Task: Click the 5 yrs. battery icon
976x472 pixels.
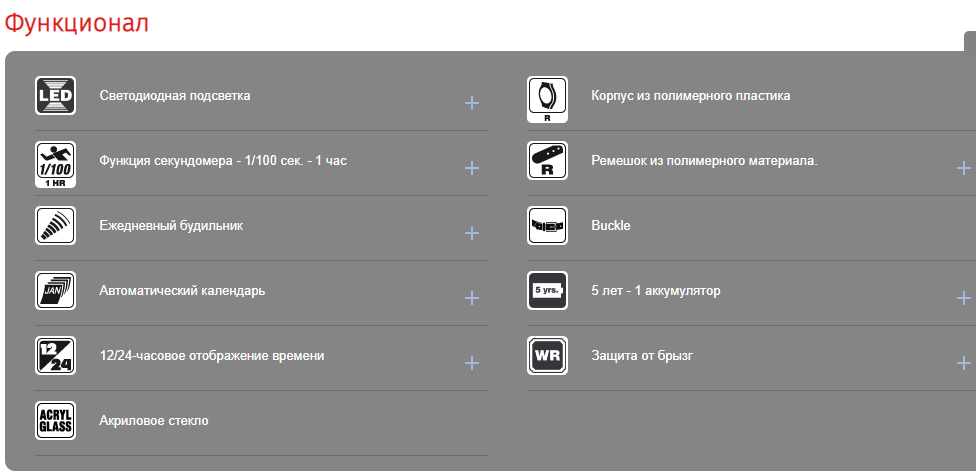Action: 547,291
